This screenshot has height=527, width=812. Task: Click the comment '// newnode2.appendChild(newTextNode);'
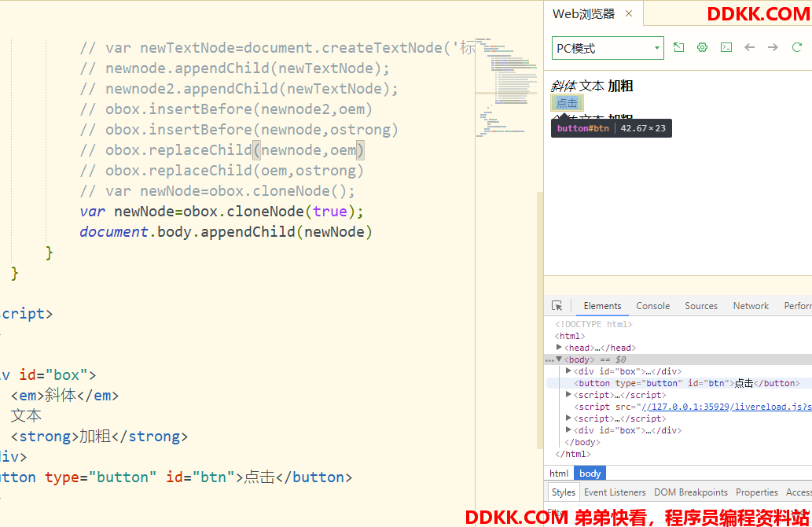click(239, 89)
